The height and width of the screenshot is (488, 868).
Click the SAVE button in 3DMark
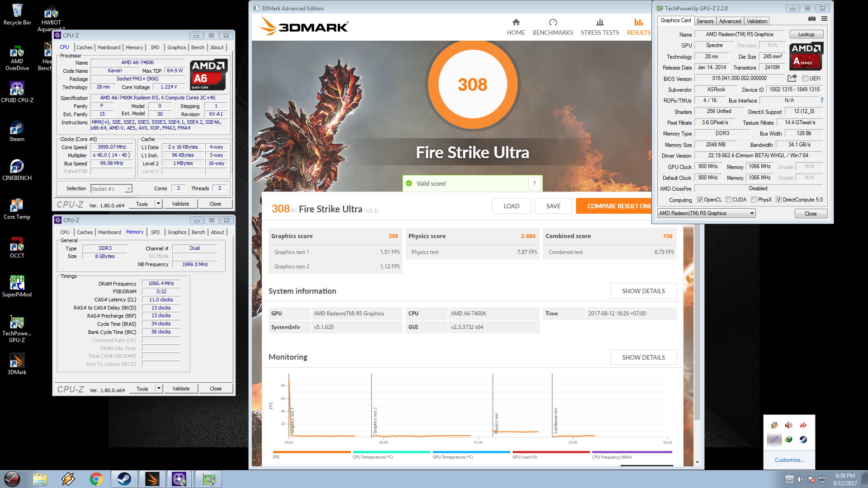(553, 206)
